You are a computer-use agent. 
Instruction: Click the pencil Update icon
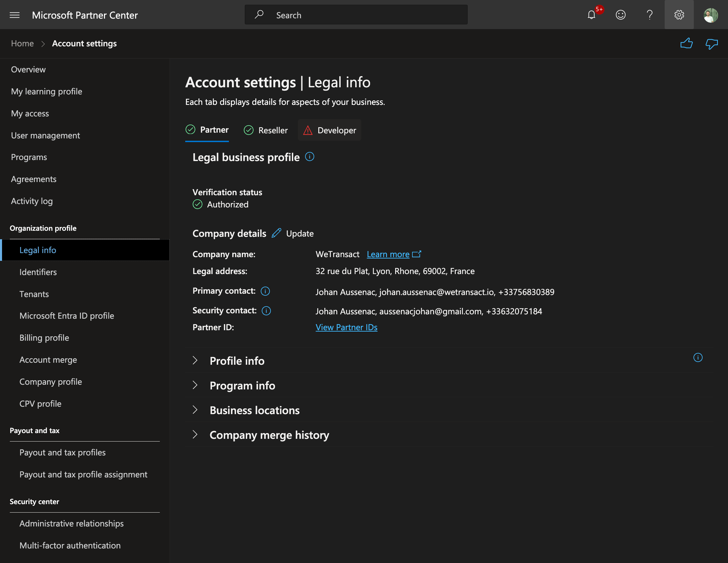(x=276, y=233)
